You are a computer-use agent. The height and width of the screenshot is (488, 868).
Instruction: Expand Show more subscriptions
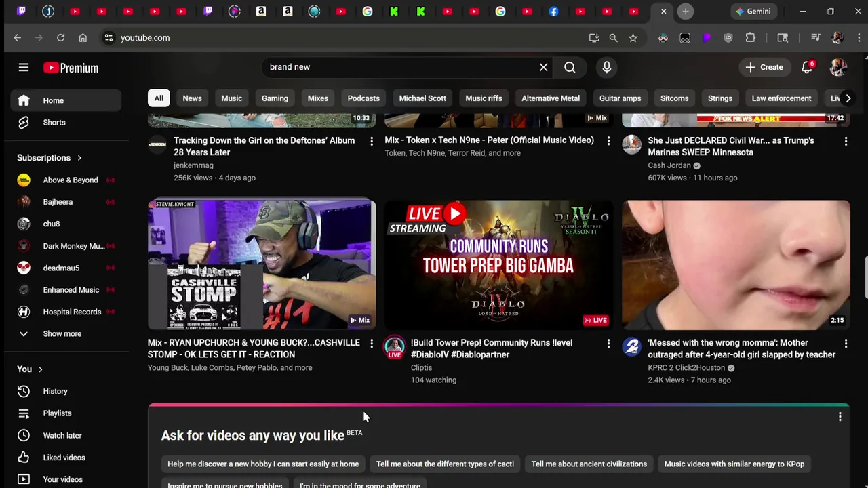[x=66, y=333]
